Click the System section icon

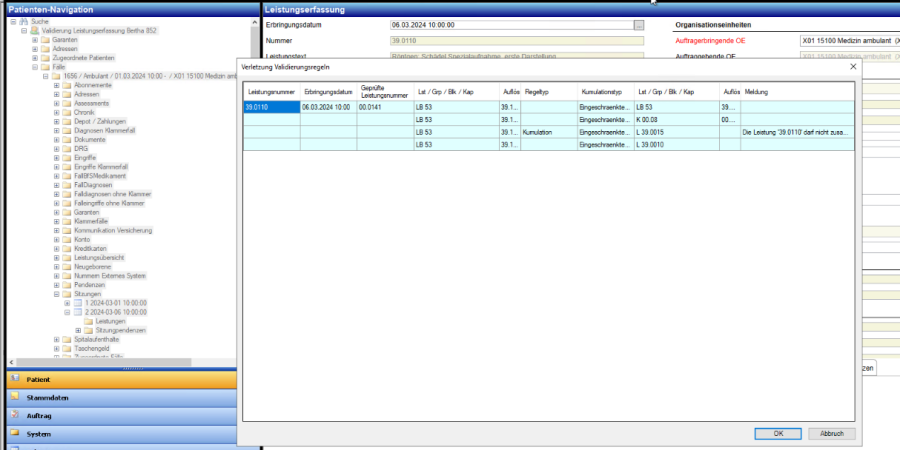coord(14,434)
